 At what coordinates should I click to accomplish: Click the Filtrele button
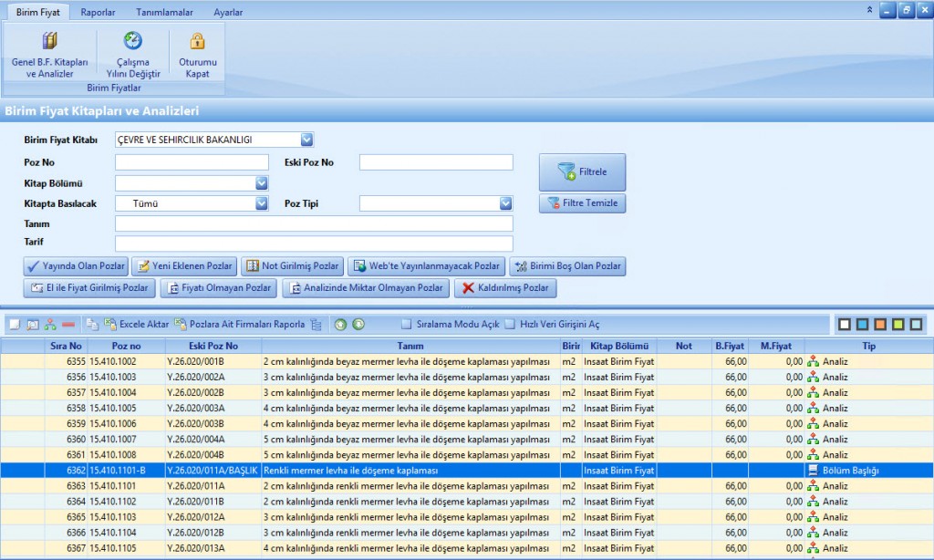click(582, 171)
